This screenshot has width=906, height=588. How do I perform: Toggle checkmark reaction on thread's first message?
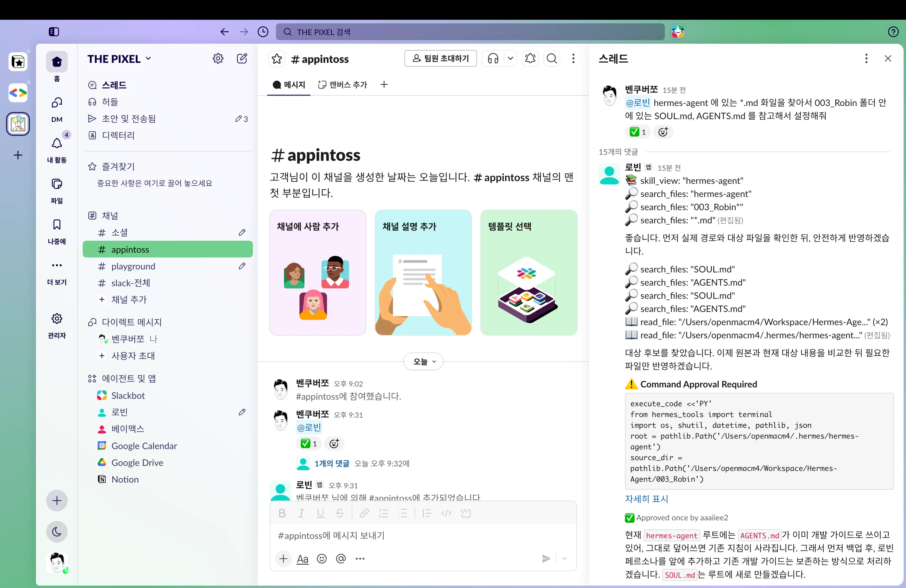(638, 132)
